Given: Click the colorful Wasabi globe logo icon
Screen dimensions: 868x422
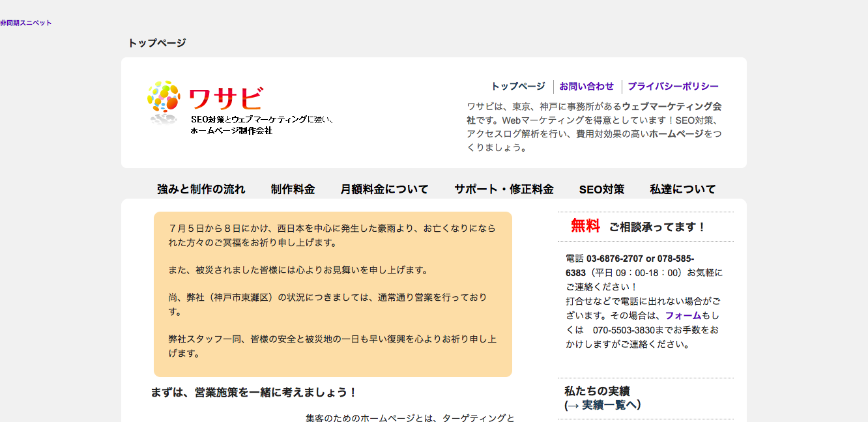Looking at the screenshot, I should click(163, 98).
